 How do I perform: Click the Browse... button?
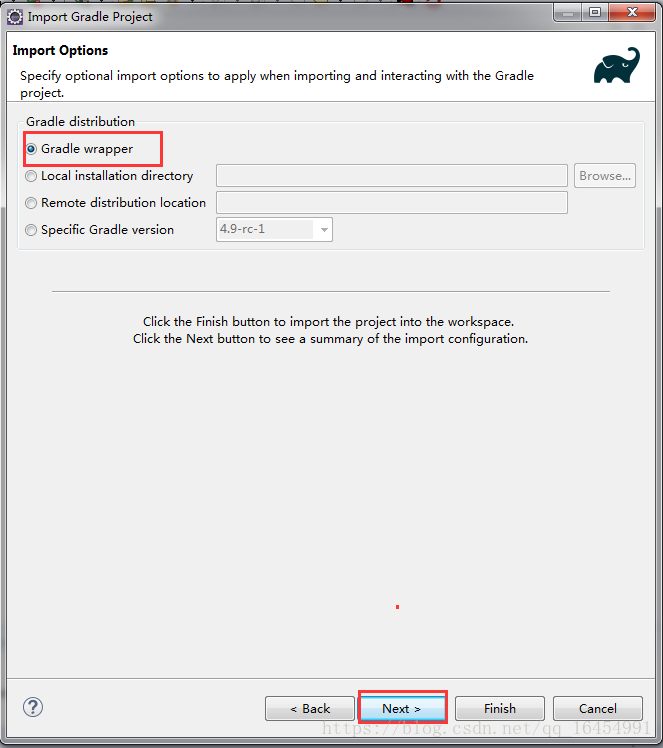click(x=605, y=176)
